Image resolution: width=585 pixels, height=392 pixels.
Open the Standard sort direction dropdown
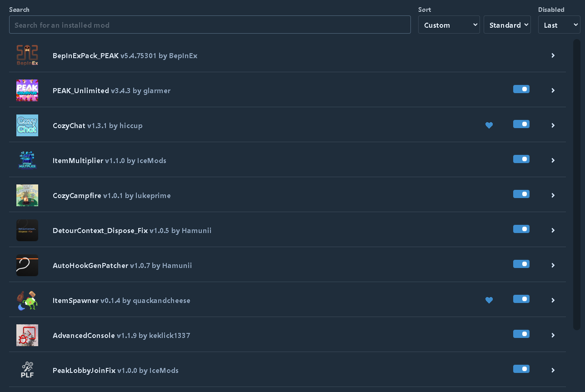pyautogui.click(x=507, y=25)
